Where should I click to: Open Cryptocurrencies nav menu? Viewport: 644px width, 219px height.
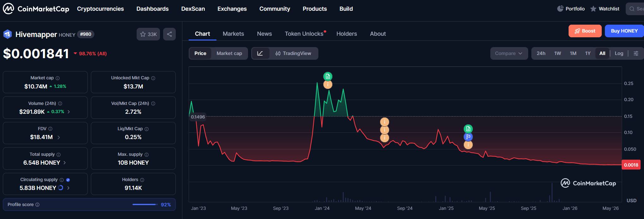tap(100, 9)
